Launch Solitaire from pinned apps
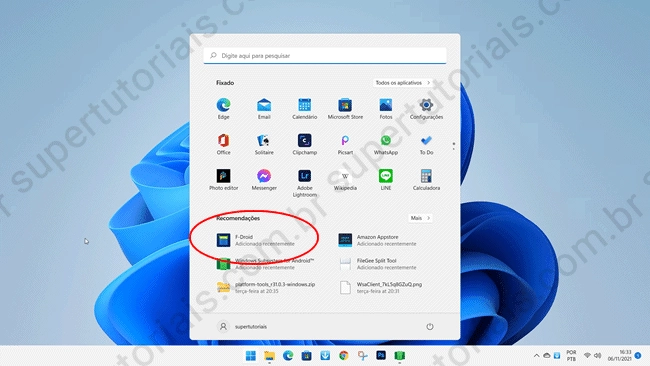This screenshot has width=650, height=366. [264, 144]
